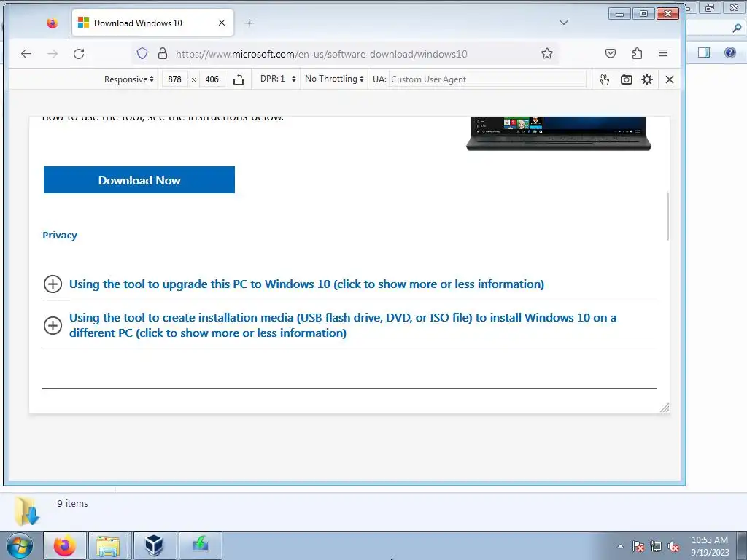This screenshot has height=560, width=747.
Task: Save page to Pocket
Action: point(611,53)
